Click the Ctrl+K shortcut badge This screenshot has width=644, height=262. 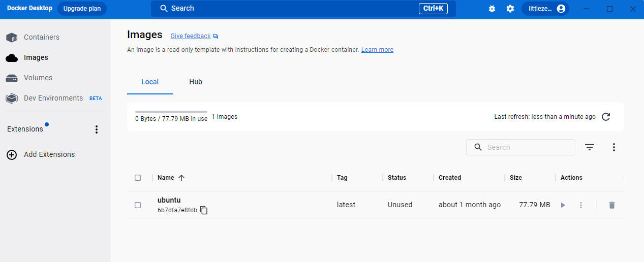click(433, 8)
